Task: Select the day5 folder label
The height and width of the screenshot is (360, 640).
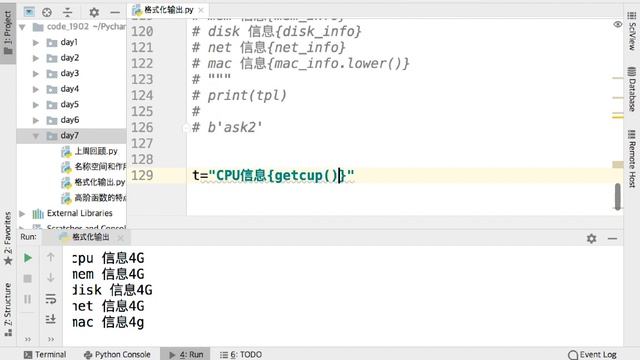Action: [69, 104]
